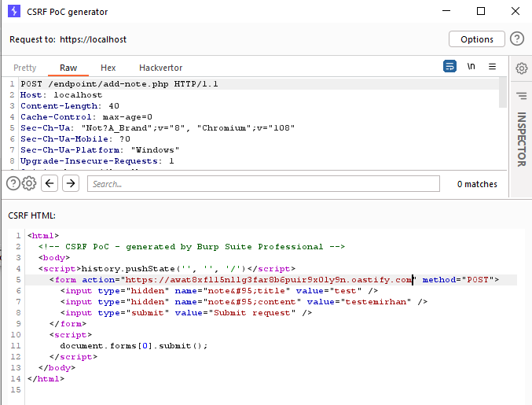Click the closing </script> tag on line 12
Screen dimensions: 532x405
[x=73, y=357]
